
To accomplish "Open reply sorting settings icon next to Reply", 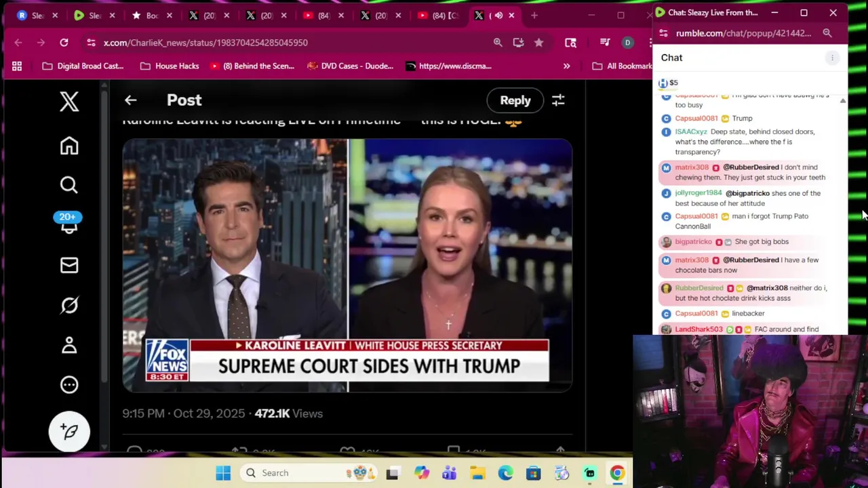I will 558,100.
